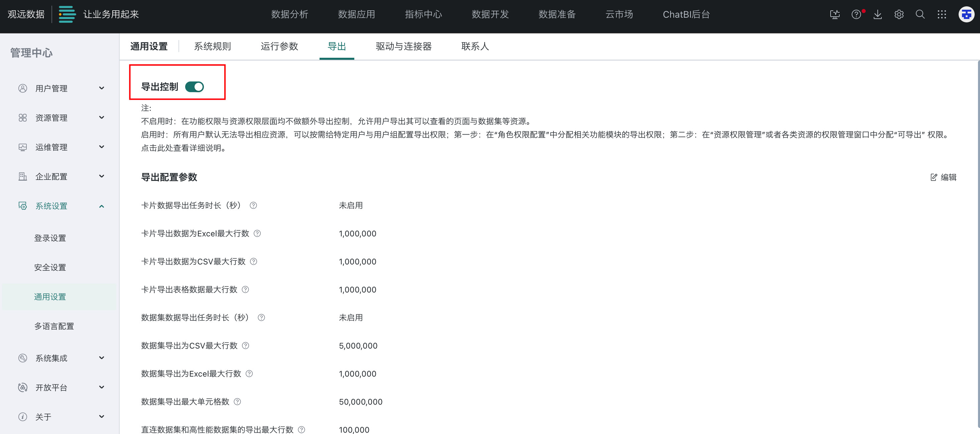Open the help question mark icon

pos(856,14)
